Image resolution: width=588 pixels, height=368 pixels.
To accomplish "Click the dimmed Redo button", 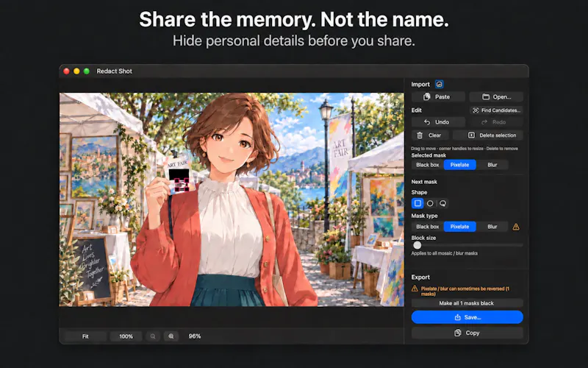I will (496, 122).
